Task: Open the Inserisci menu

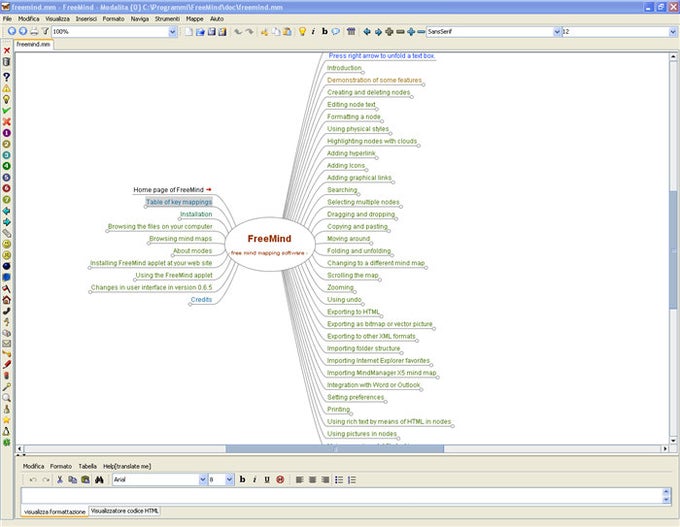Action: click(x=86, y=19)
